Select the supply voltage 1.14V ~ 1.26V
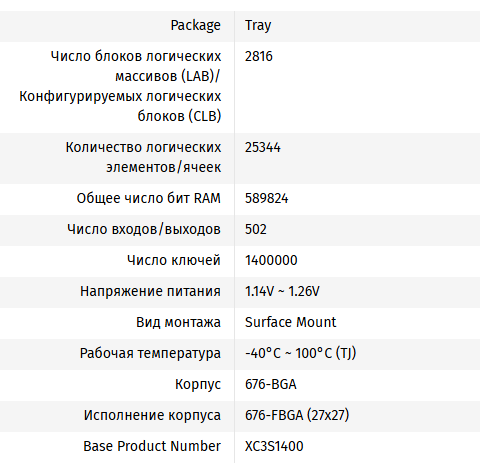480x476 pixels. [282, 291]
